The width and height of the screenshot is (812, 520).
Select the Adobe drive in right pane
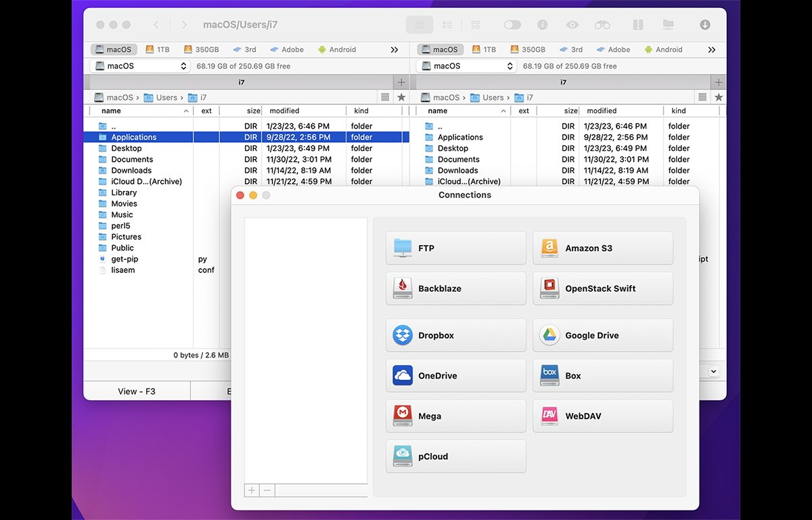pos(612,49)
